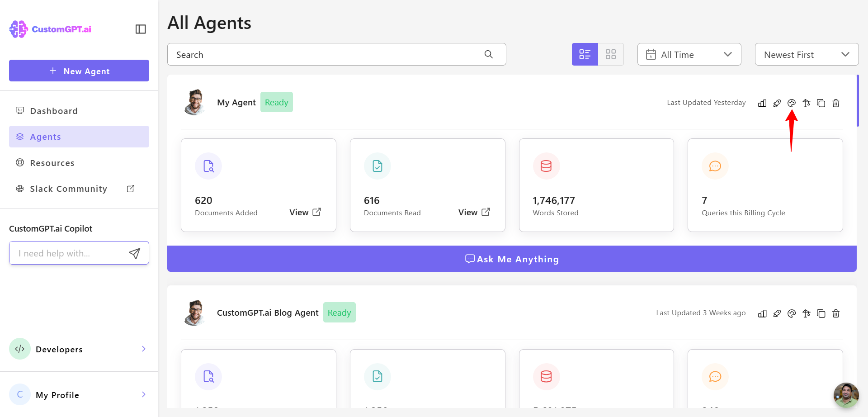Open the palette personalize icon for My Agent
Viewport: 868px width, 417px height.
(x=792, y=103)
